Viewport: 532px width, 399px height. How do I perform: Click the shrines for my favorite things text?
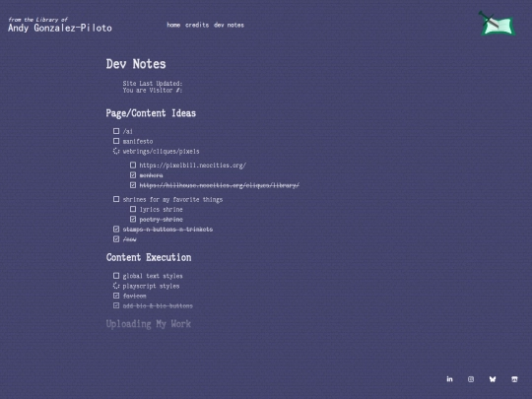click(172, 199)
